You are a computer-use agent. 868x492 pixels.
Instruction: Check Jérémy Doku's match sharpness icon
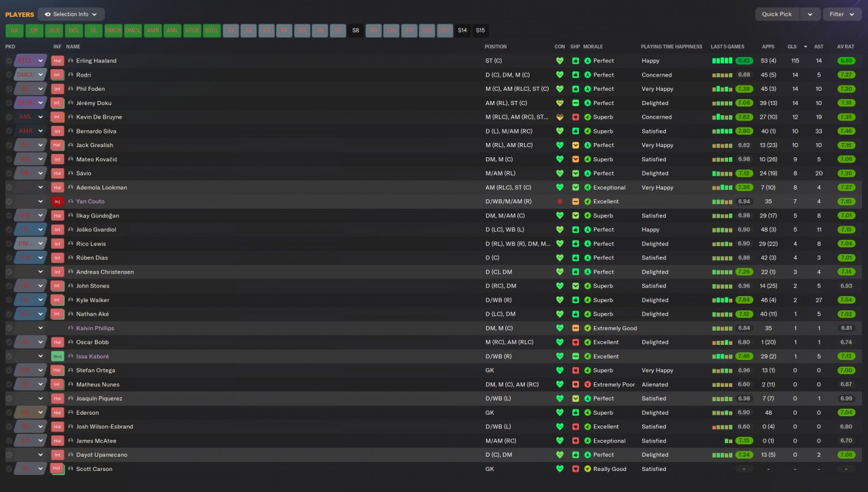click(x=575, y=103)
